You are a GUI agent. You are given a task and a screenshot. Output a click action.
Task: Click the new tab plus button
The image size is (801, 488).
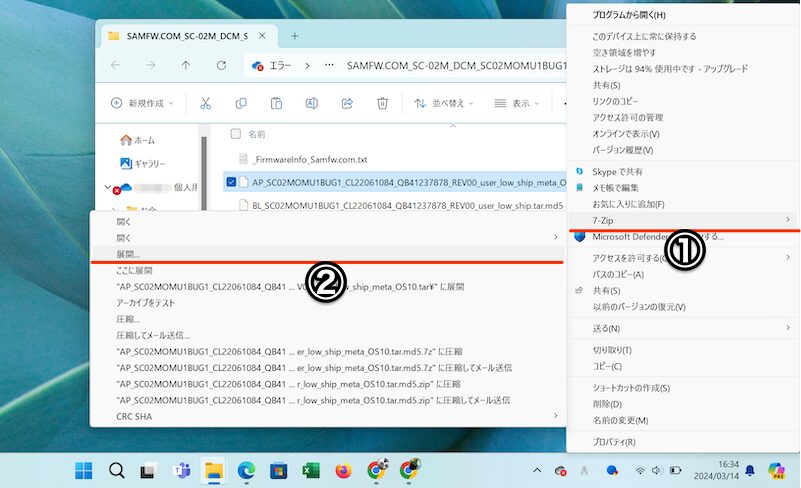point(295,36)
